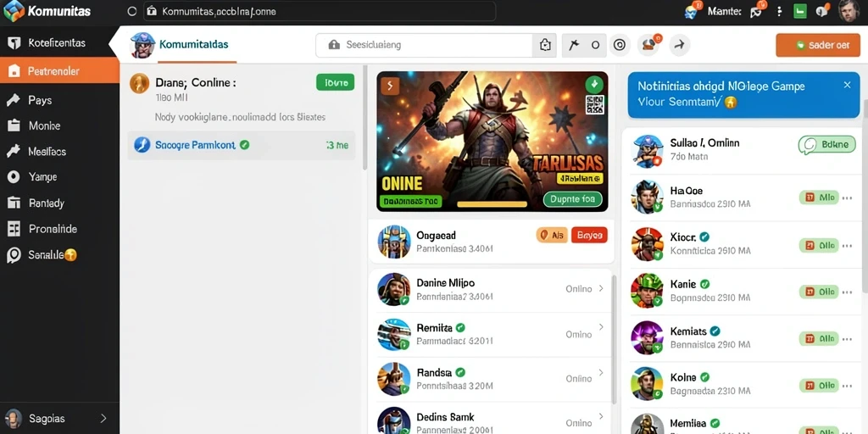The width and height of the screenshot is (868, 434).
Task: Click the verified badge next to Xiocr
Action: (x=704, y=237)
